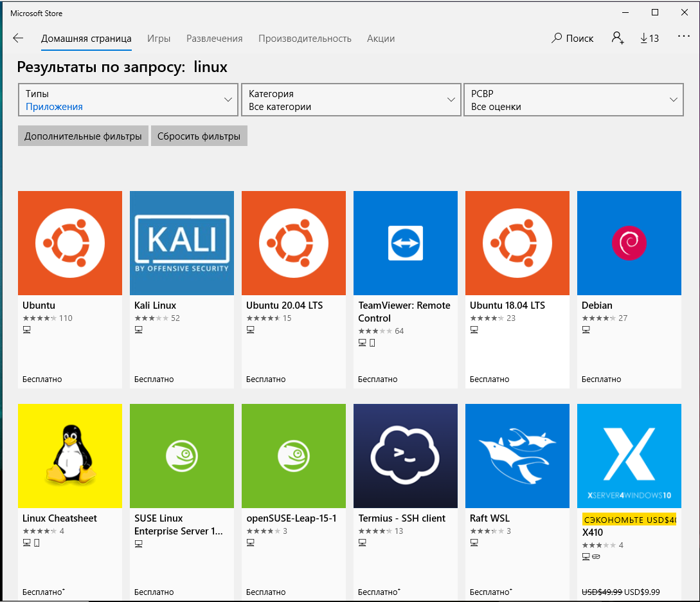Go to the Акции tab

click(381, 39)
